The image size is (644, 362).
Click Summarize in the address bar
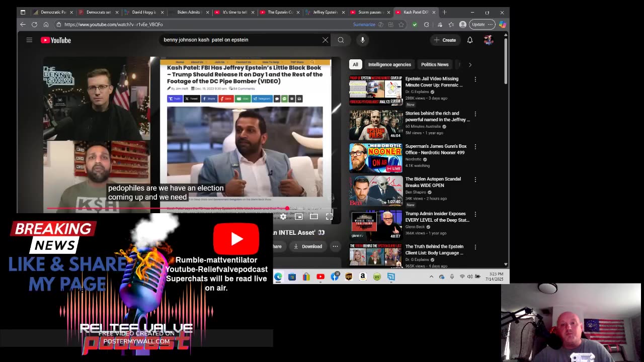coord(364,24)
